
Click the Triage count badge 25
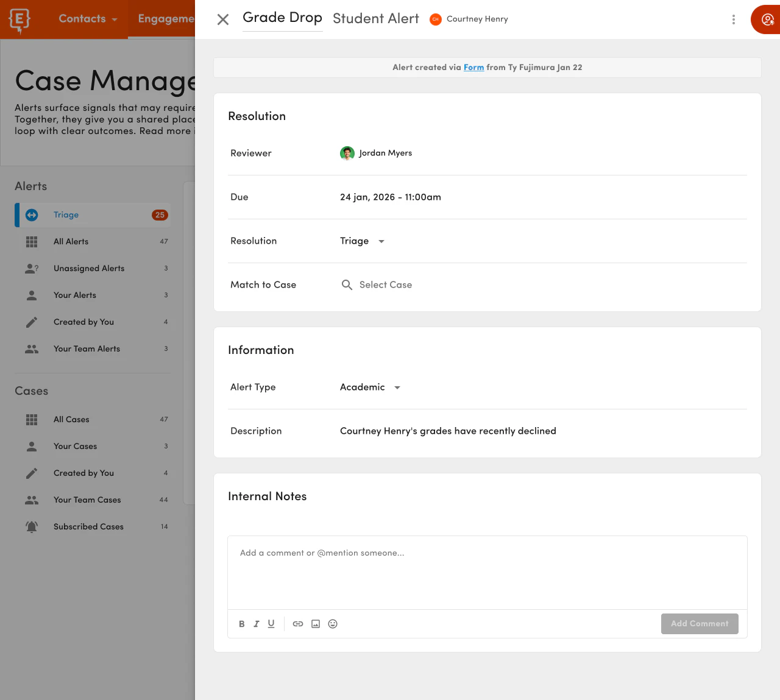click(160, 215)
